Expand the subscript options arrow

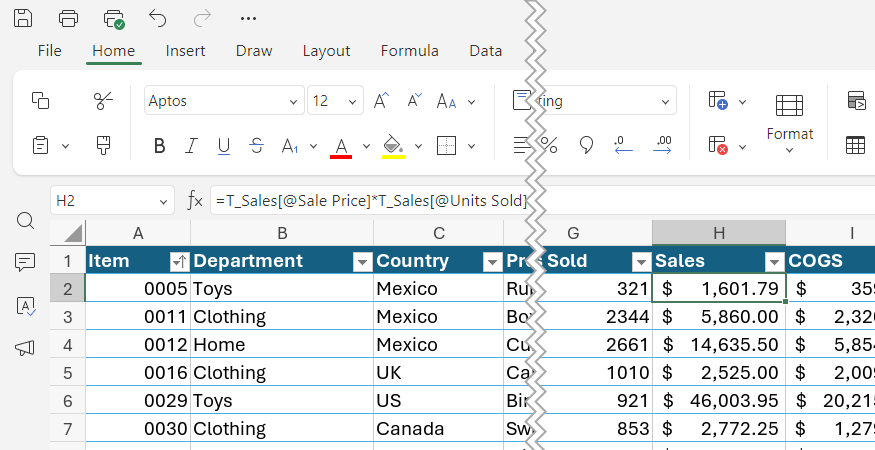[313, 147]
